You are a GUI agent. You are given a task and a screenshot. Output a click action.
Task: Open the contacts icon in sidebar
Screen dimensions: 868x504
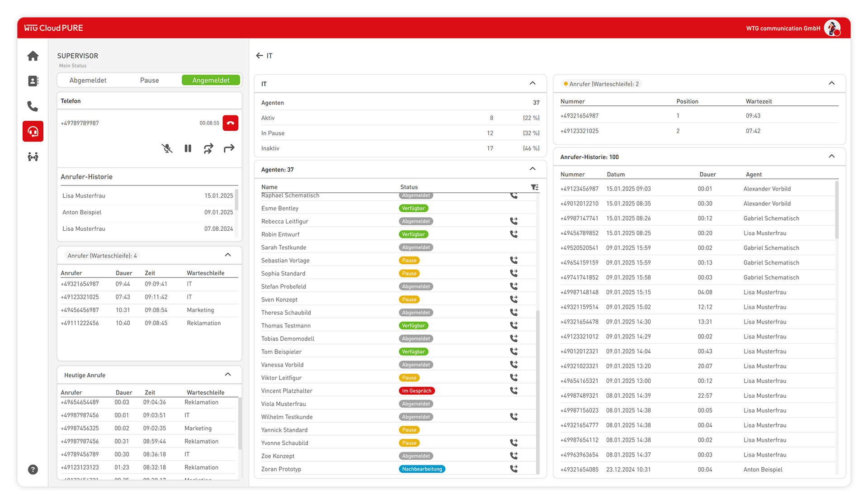pos(33,81)
